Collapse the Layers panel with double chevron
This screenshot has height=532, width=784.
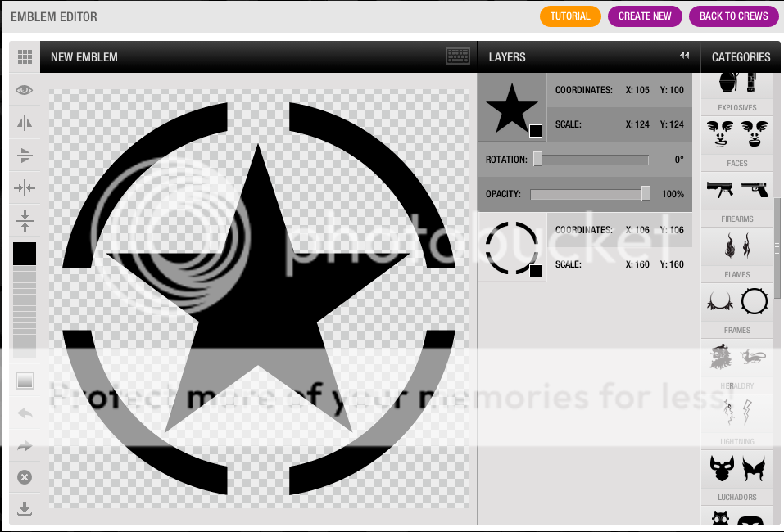tap(685, 56)
